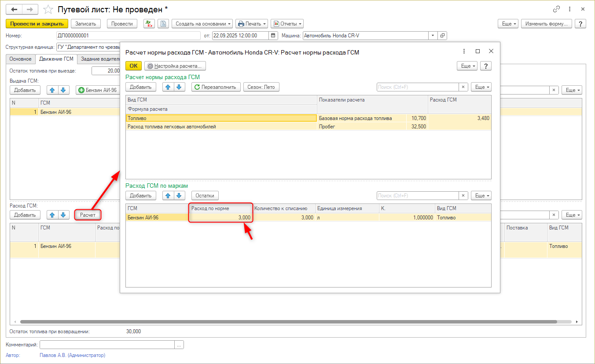Open the Машина field's open-form icon
This screenshot has width=595, height=364.
(x=442, y=36)
